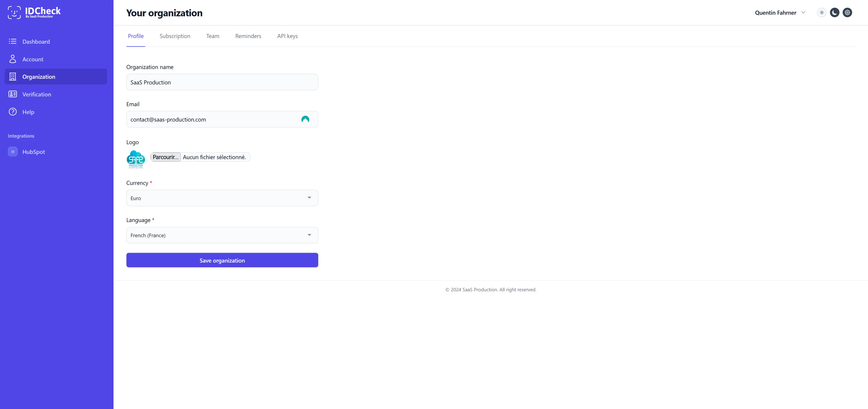Open the HubSpot integration icon
868x409 pixels.
pyautogui.click(x=13, y=152)
